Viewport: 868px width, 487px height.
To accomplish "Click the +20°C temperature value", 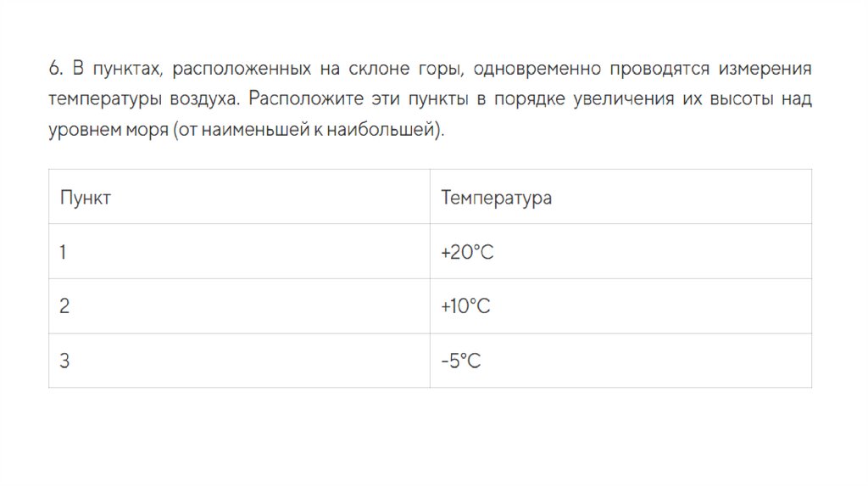I will point(467,252).
